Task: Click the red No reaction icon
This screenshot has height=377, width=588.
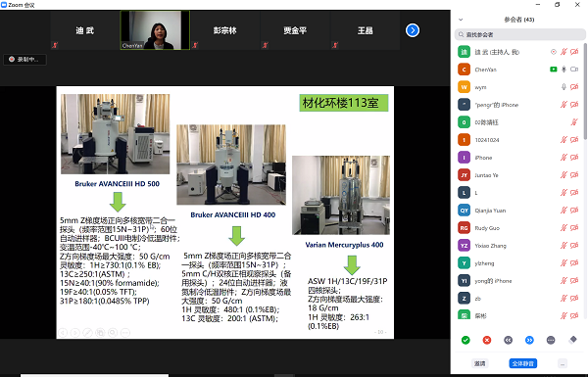Action: tap(487, 340)
